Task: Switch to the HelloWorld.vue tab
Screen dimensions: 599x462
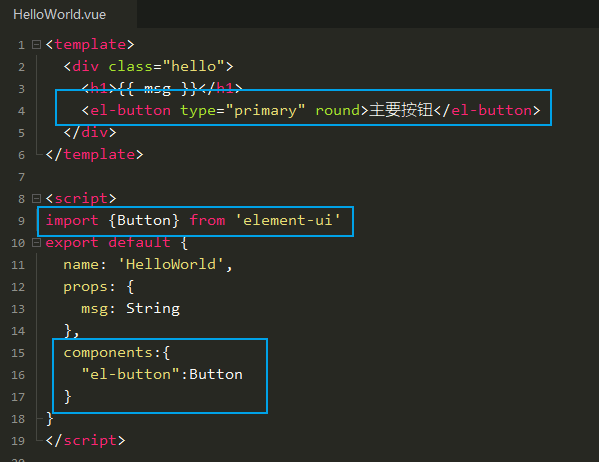Action: (60, 15)
